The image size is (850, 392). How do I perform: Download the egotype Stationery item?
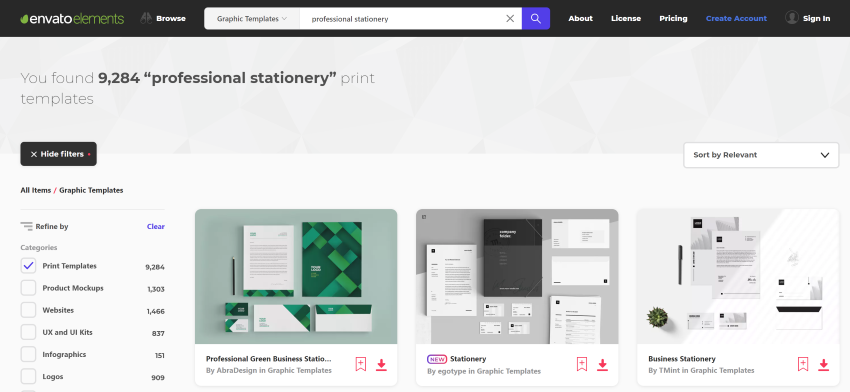click(602, 365)
